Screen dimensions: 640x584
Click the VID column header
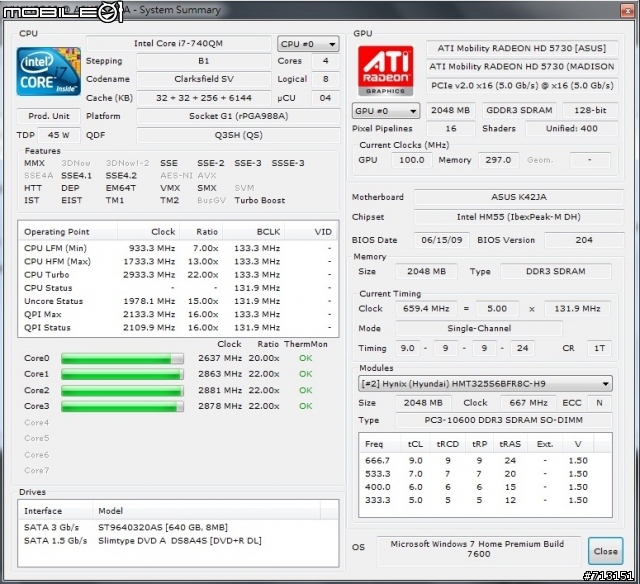click(311, 232)
